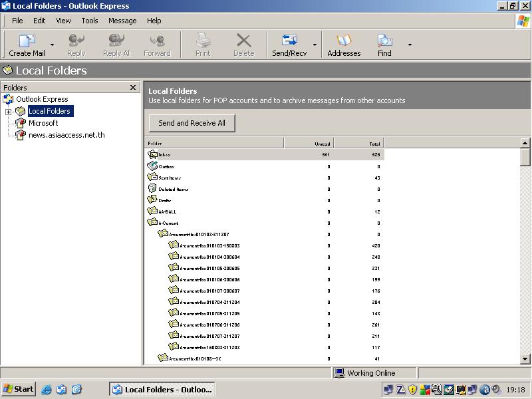Close the Folders pane
The height and width of the screenshot is (399, 532).
133,88
